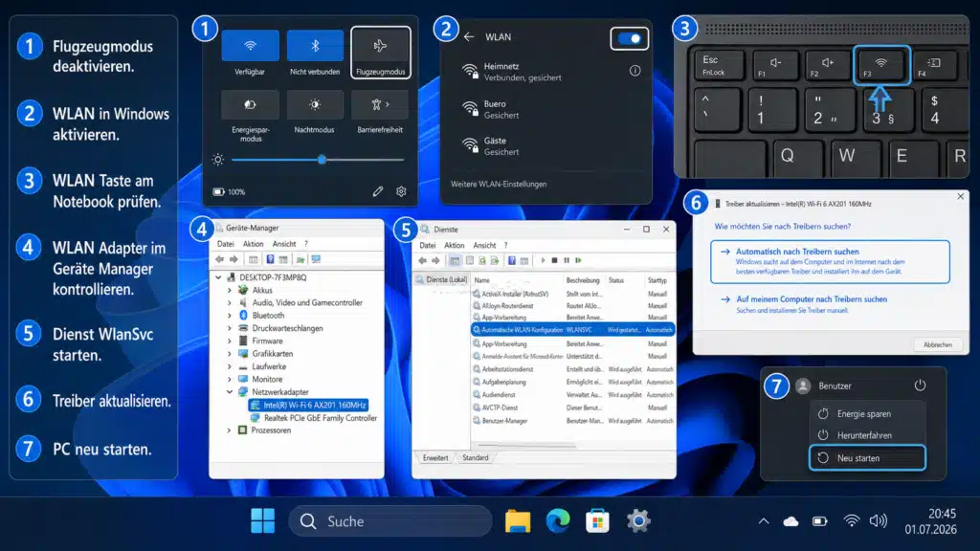The width and height of the screenshot is (980, 551).
Task: Click the pencil edit quick settings icon
Action: tap(377, 191)
